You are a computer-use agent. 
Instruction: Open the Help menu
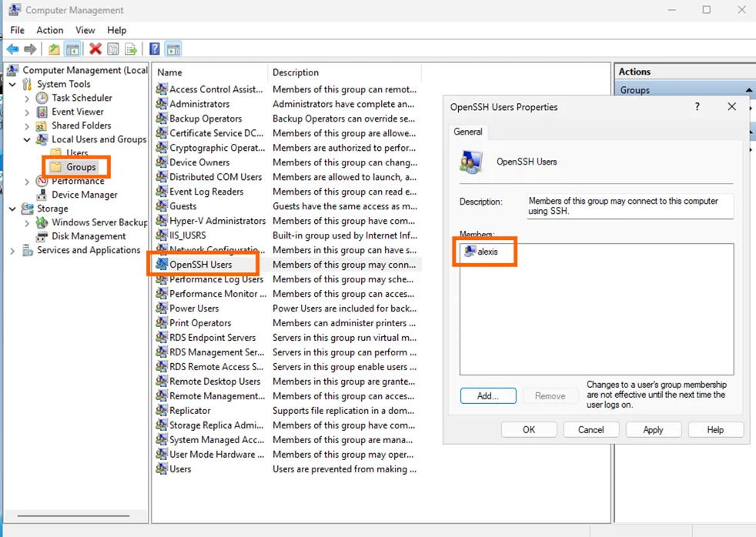pos(117,30)
